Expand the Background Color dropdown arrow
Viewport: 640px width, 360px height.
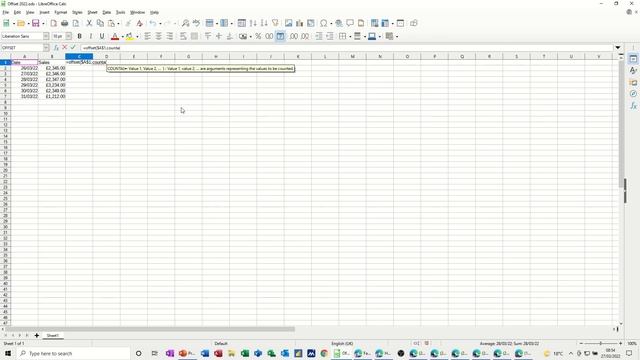point(137,36)
